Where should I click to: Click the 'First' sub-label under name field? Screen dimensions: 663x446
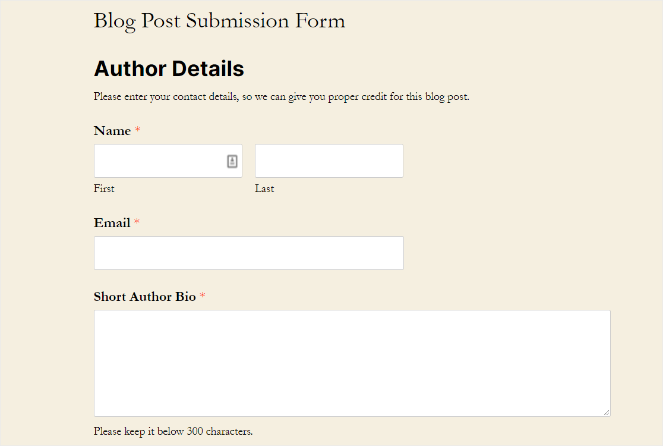[104, 188]
